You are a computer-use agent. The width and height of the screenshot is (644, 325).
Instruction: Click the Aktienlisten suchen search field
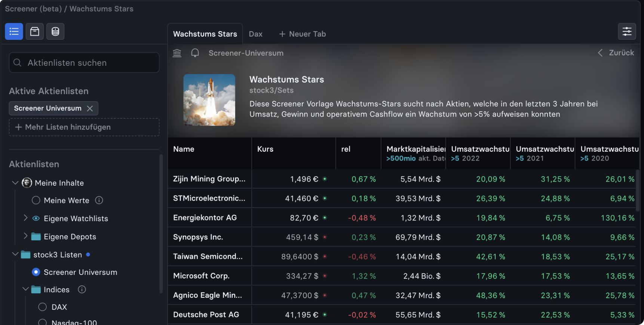[x=84, y=62]
